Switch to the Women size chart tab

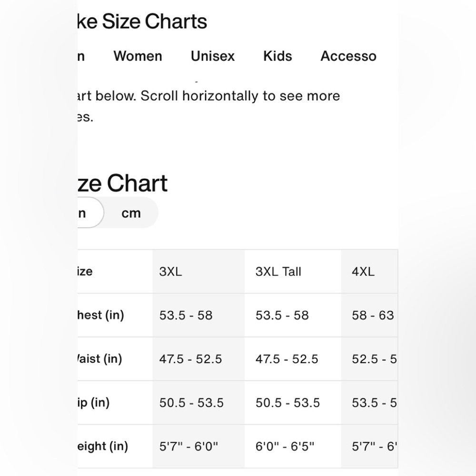(138, 56)
